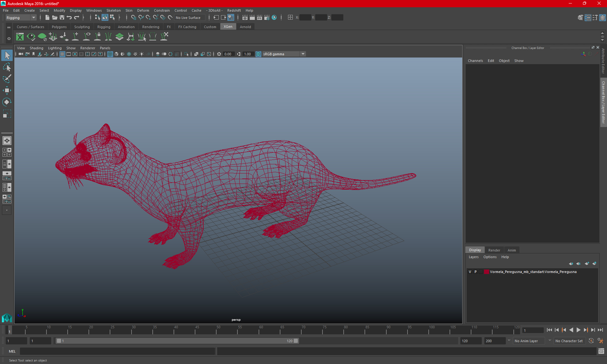Switch to the Render layer tab
Viewport: 607px width, 364px height.
pos(494,250)
